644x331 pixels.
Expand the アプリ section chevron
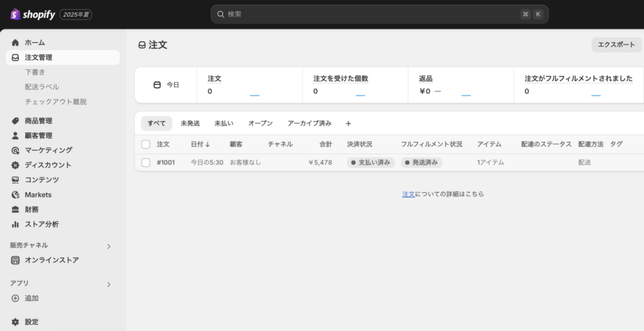(x=109, y=285)
